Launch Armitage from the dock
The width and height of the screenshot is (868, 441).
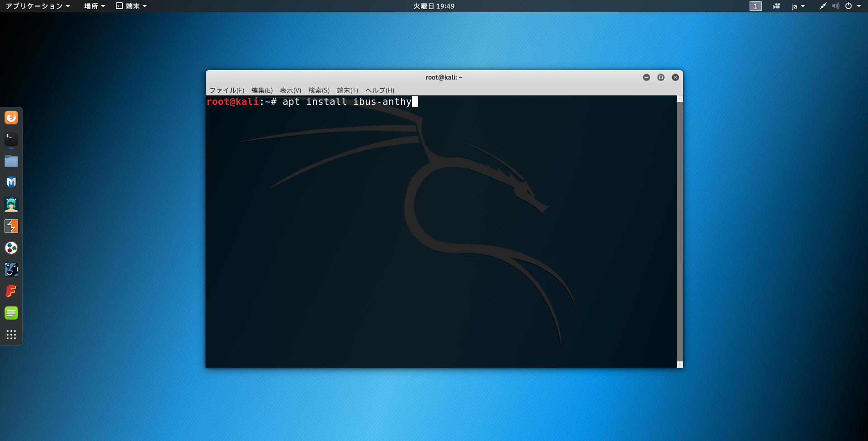[11, 204]
